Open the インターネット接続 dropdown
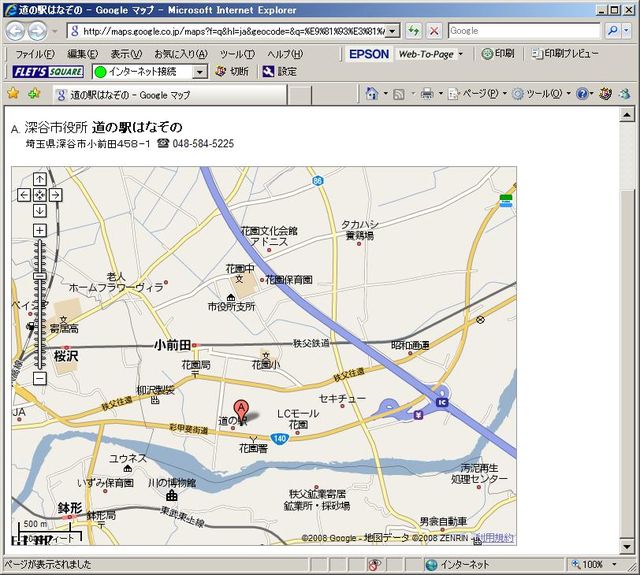640x575 pixels. pyautogui.click(x=200, y=72)
